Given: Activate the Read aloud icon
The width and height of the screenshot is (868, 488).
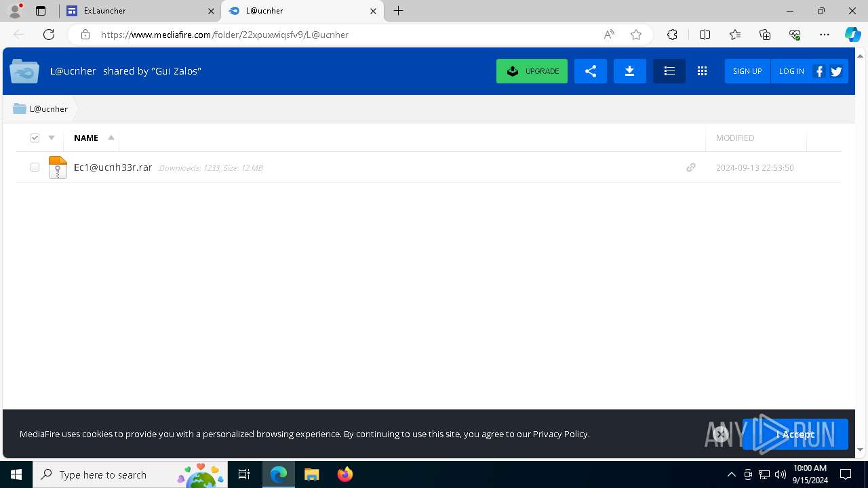Looking at the screenshot, I should pos(609,35).
